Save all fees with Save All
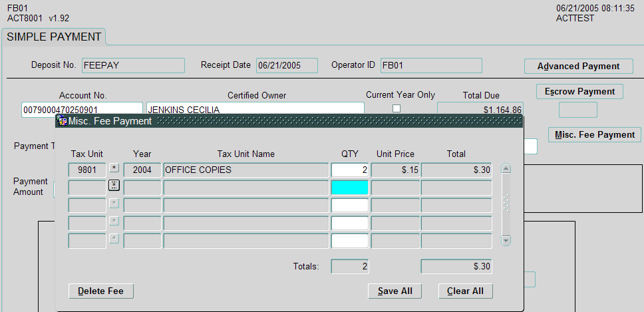This screenshot has width=644, height=312. point(395,291)
